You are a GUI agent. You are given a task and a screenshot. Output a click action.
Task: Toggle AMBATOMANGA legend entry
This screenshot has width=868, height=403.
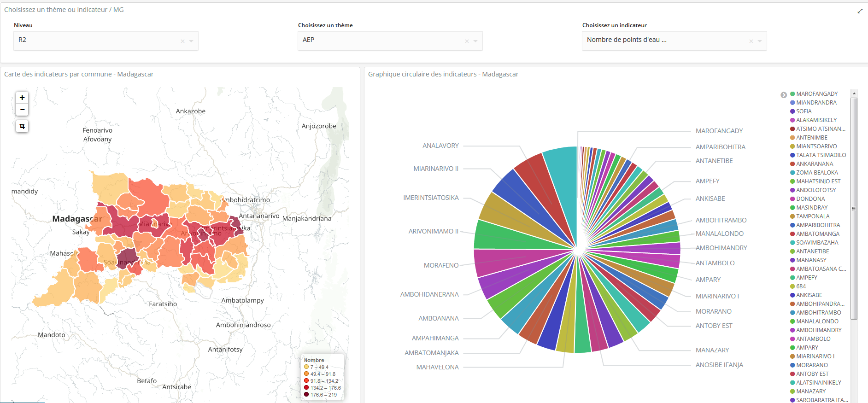tap(815, 234)
